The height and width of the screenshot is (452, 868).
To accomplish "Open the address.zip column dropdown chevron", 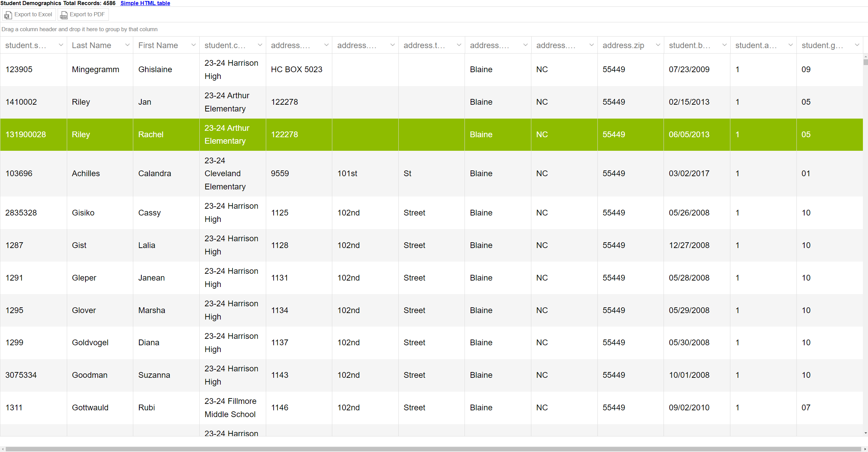I will (658, 45).
